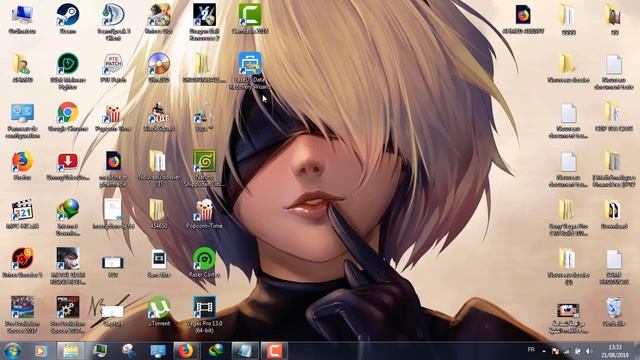
Task: Open the Download folder on the right
Action: click(614, 213)
